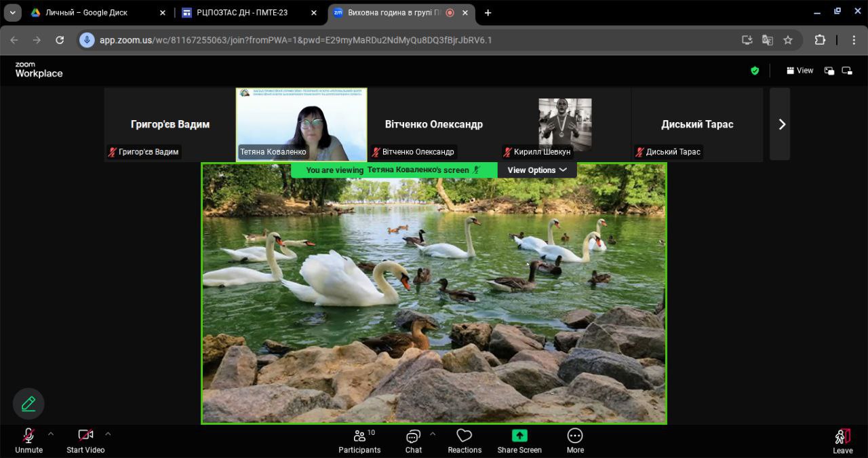Open the More options menu
868x458 pixels.
click(575, 441)
